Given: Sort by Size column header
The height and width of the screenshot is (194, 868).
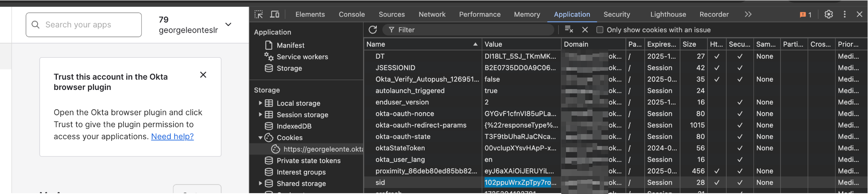Looking at the screenshot, I should click(x=693, y=44).
